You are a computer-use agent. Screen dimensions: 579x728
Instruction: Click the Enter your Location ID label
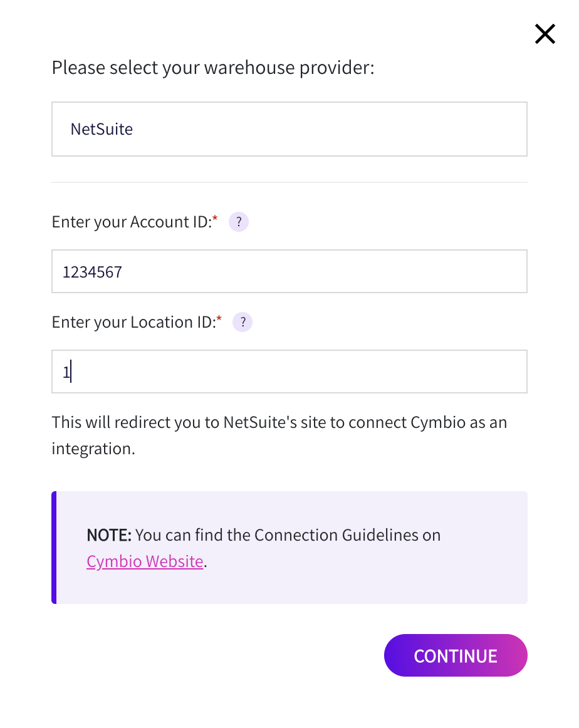click(x=135, y=322)
